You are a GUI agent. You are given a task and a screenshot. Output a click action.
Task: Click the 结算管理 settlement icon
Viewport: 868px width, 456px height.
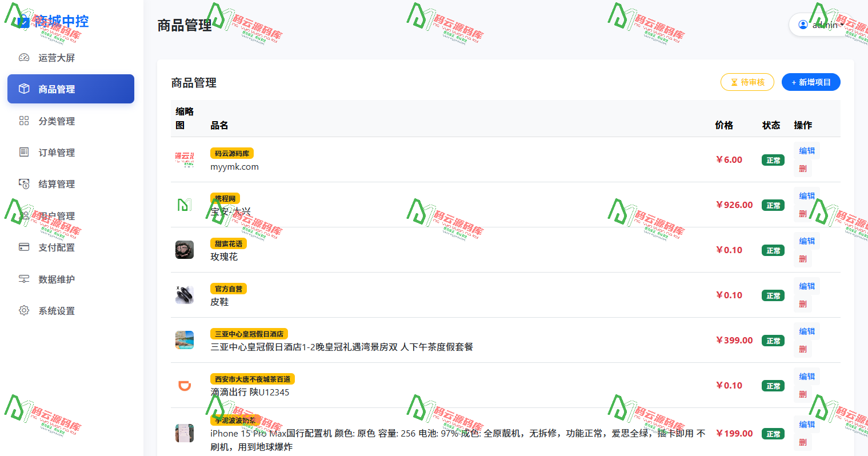(x=23, y=183)
